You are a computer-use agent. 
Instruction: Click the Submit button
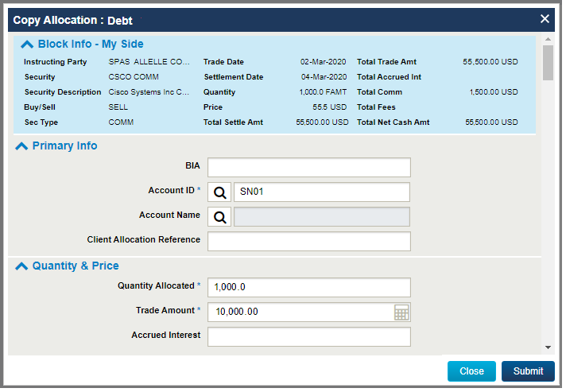click(x=528, y=371)
